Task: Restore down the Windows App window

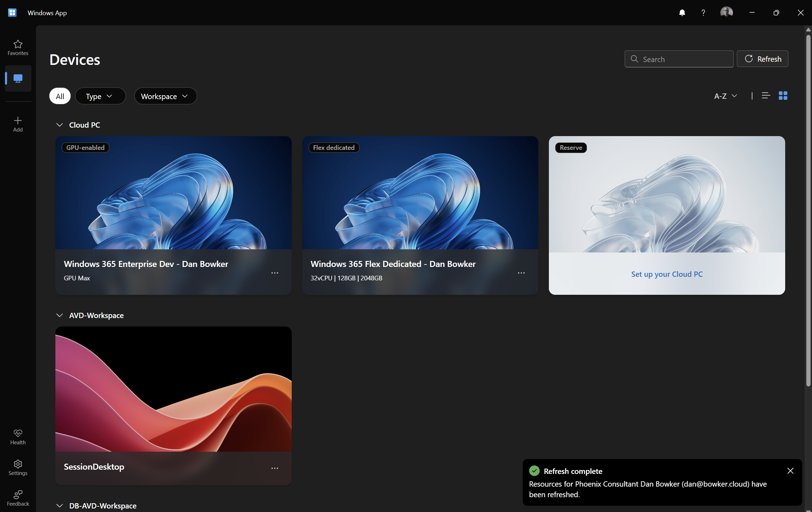Action: tap(776, 13)
